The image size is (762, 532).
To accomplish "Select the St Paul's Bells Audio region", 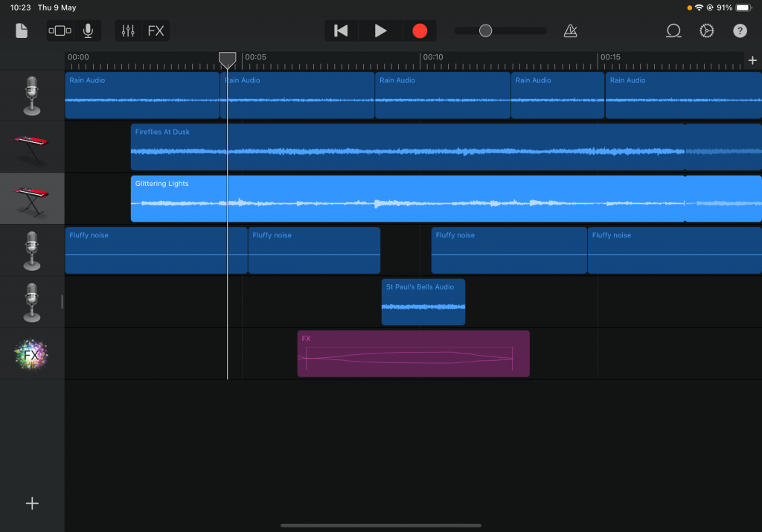I will click(423, 302).
